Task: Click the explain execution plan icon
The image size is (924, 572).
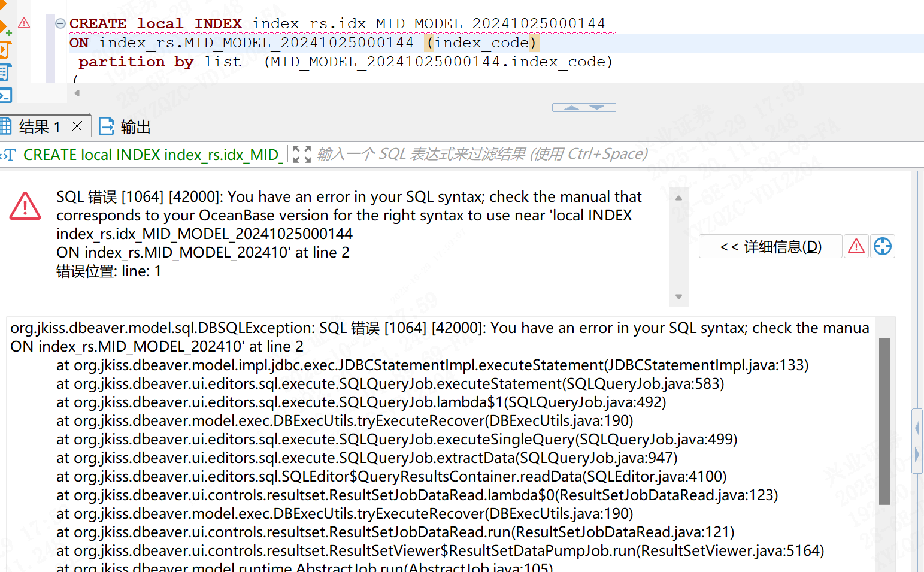Action: (x=4, y=72)
